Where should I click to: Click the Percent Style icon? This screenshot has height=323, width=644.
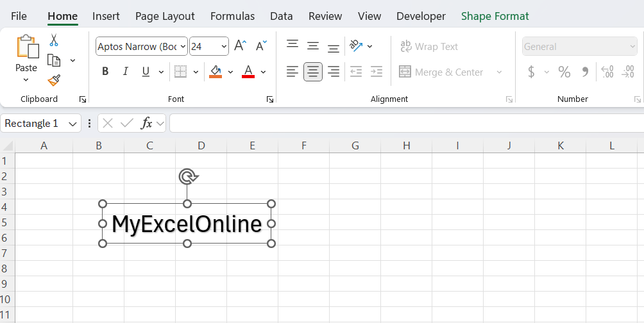[564, 72]
